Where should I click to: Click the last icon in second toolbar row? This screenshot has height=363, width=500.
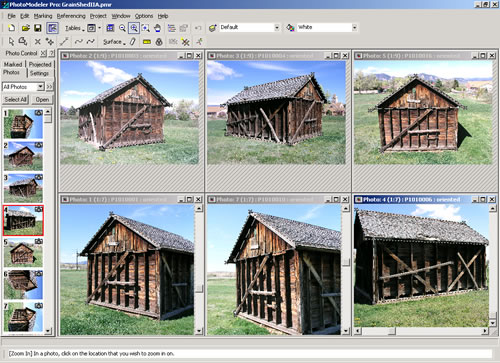[x=199, y=42]
